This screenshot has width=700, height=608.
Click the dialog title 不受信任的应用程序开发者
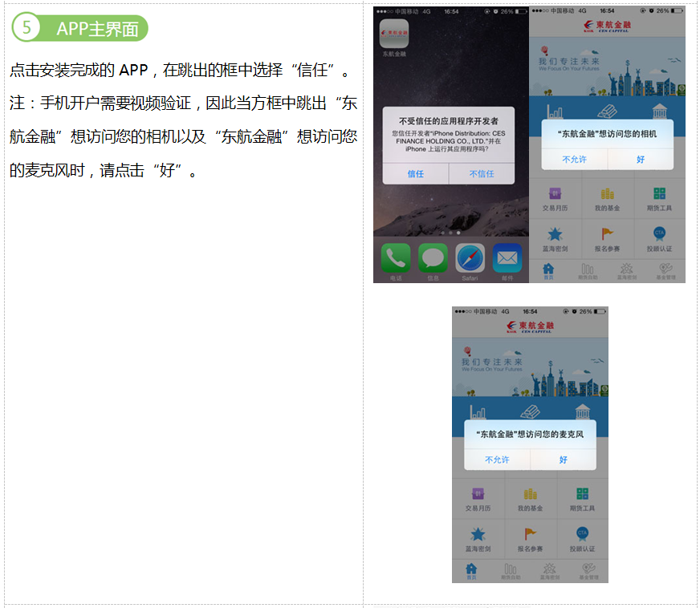click(449, 121)
